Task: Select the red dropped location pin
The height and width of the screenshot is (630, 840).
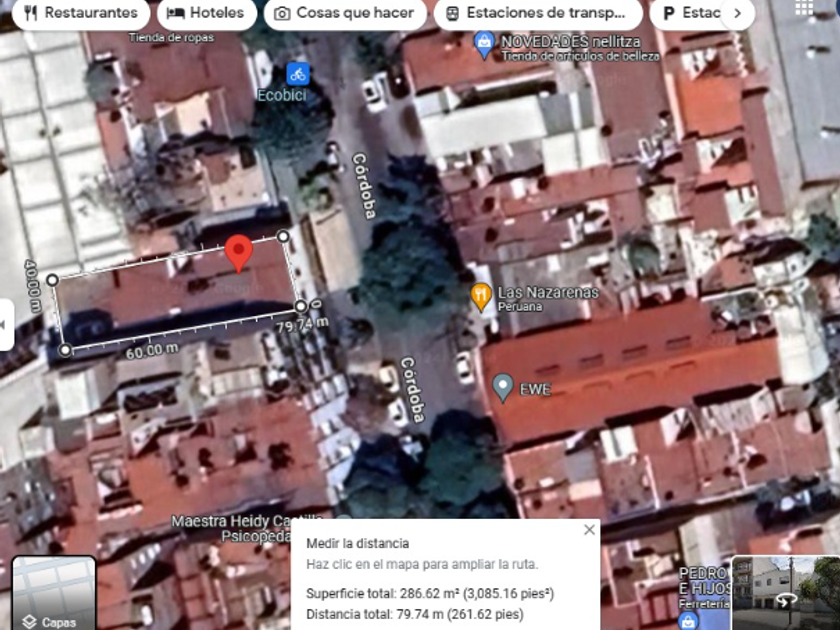Action: (238, 253)
